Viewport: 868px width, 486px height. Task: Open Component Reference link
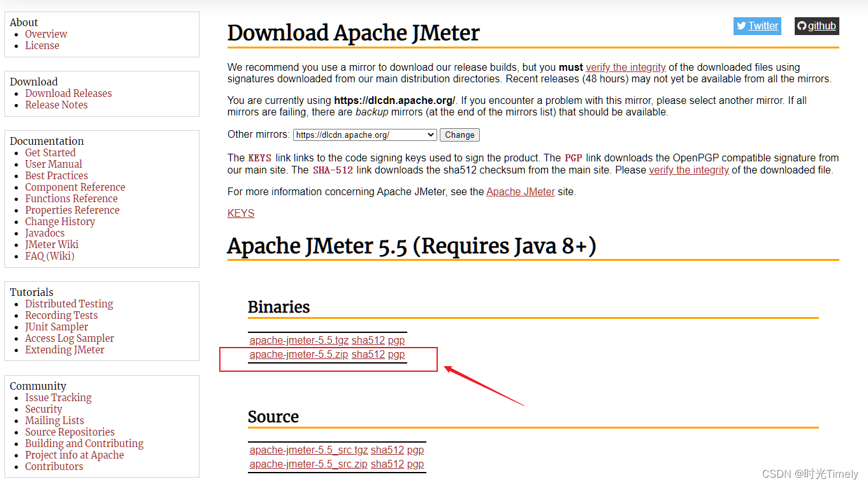coord(75,187)
